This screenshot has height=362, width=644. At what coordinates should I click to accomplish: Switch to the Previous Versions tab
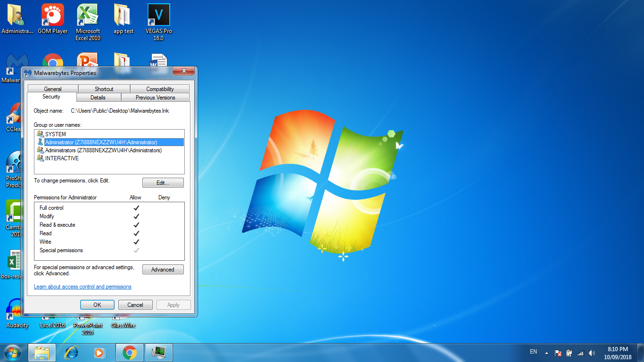tap(155, 98)
